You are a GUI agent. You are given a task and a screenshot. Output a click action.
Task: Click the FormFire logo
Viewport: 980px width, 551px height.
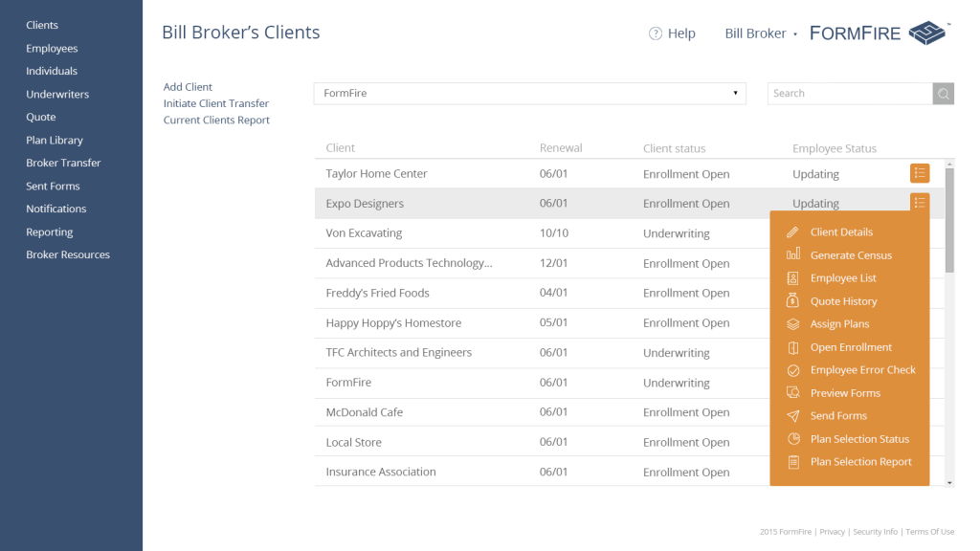pyautogui.click(x=880, y=33)
